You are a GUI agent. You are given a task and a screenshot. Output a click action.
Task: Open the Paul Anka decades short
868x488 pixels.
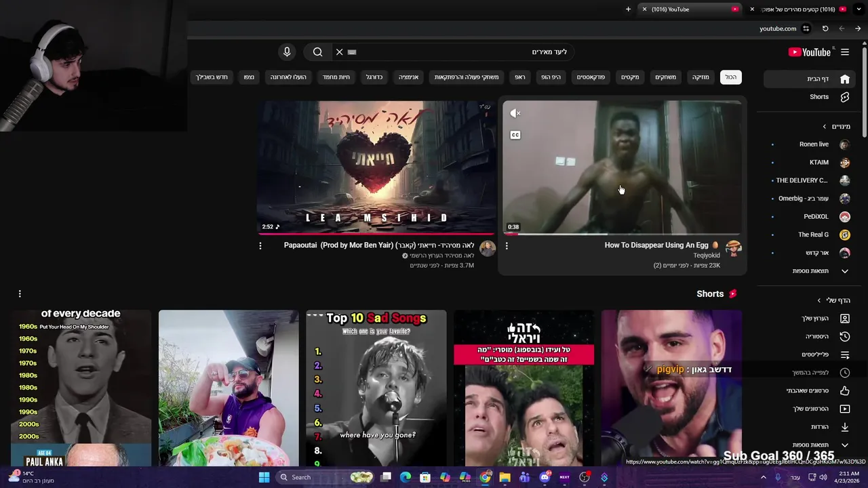click(81, 388)
